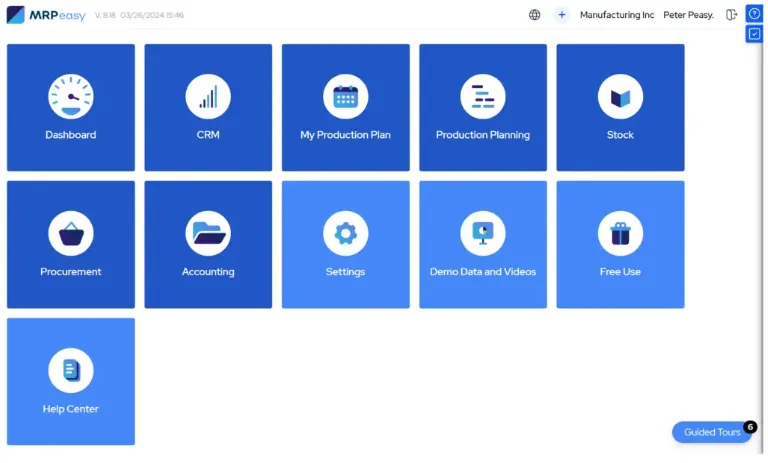Open Demo Data and Videos
This screenshot has width=768, height=463.
(482, 244)
